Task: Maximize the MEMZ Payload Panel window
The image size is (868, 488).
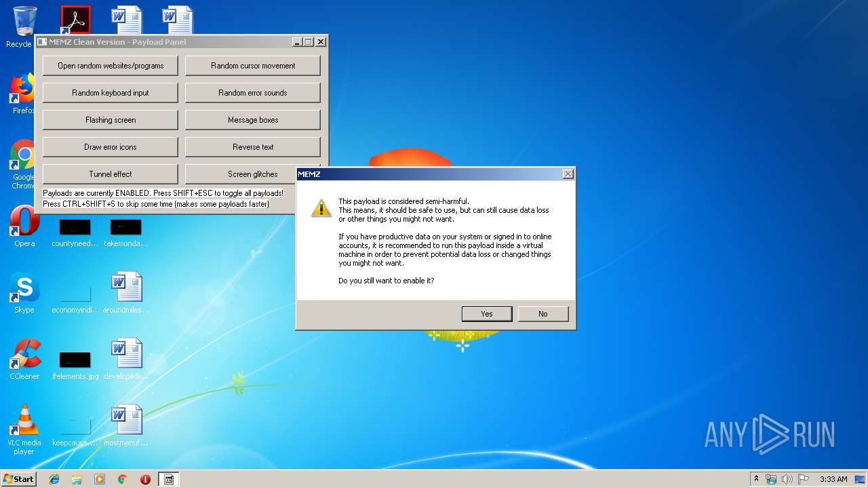Action: [x=309, y=42]
